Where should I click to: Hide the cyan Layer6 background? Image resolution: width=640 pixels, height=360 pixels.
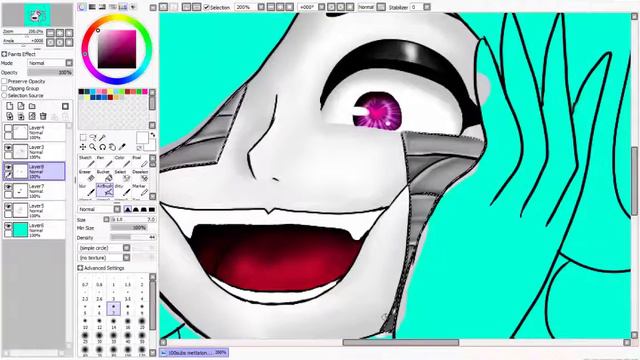(x=8, y=226)
